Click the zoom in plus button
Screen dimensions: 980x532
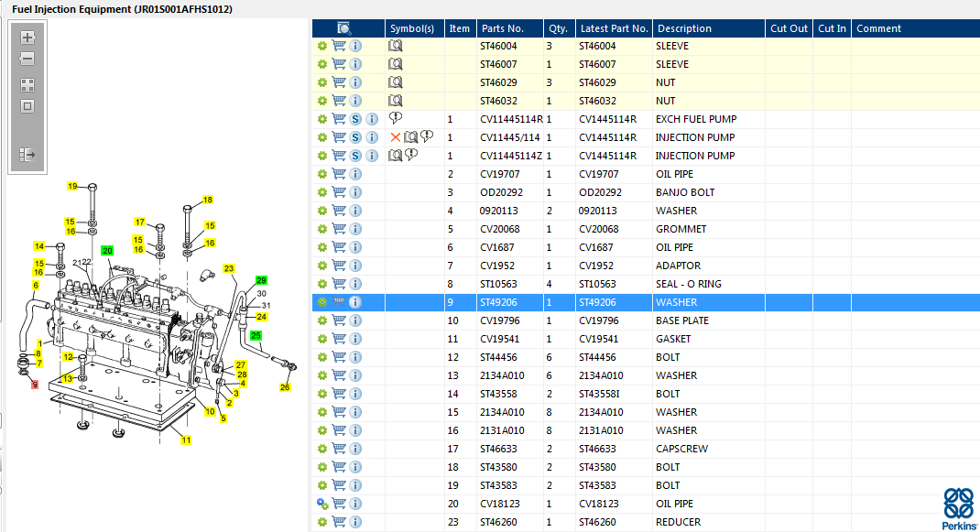pyautogui.click(x=27, y=38)
